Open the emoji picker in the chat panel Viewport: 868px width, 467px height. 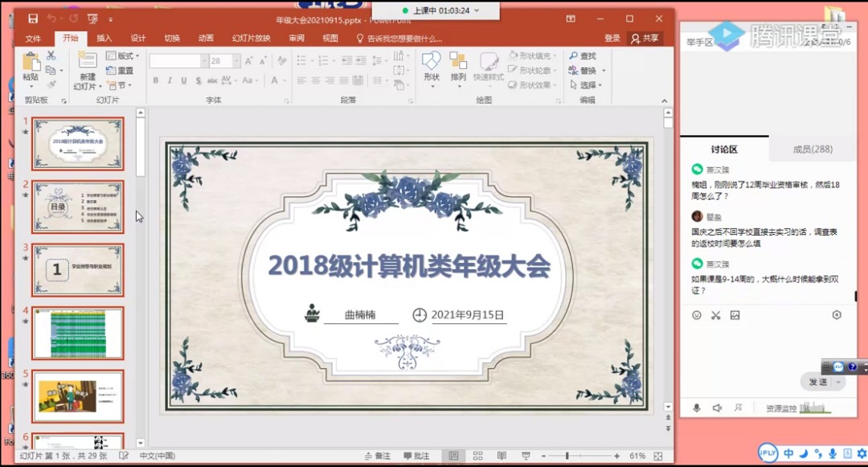click(696, 315)
